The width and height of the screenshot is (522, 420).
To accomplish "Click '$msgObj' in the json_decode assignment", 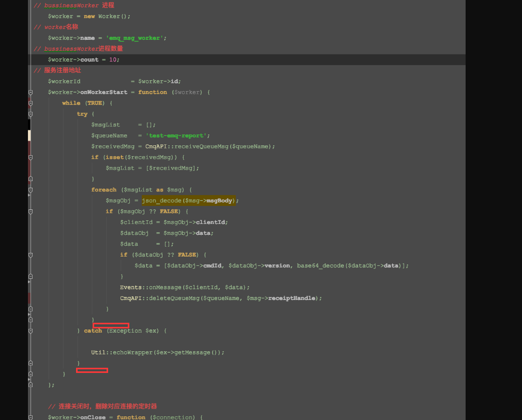I will (x=118, y=200).
